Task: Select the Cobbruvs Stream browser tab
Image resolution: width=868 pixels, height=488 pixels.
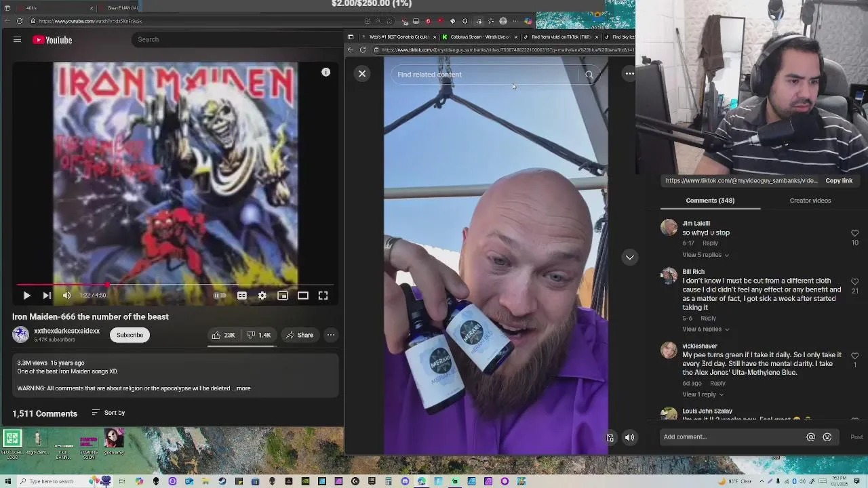Action: 479,37
